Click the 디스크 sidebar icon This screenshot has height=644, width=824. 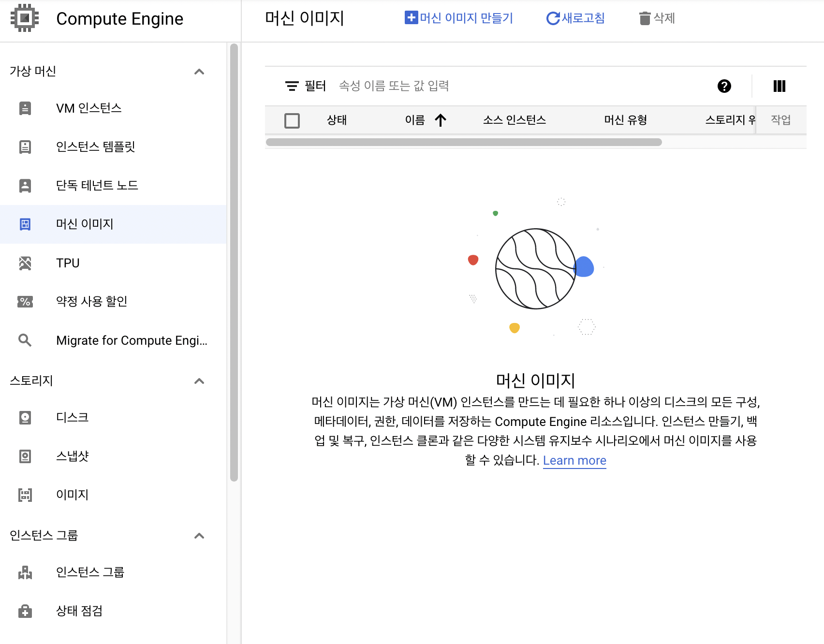[25, 418]
